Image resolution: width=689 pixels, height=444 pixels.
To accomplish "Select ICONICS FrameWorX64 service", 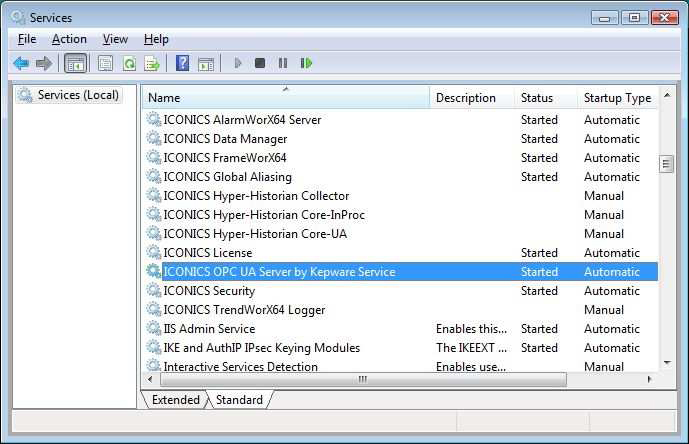I will 402,157.
